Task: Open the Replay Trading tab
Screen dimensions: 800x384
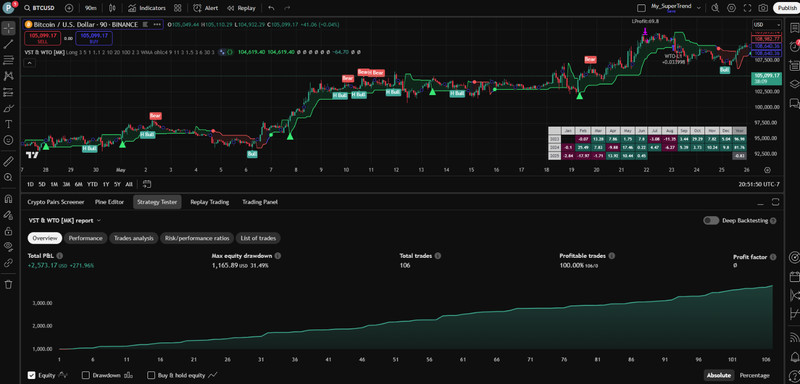Action: [209, 202]
